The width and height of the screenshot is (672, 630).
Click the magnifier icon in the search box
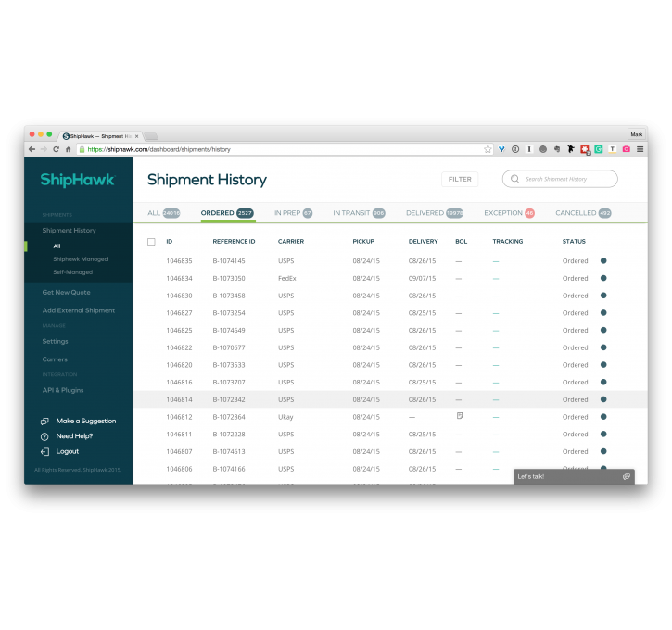pos(515,179)
